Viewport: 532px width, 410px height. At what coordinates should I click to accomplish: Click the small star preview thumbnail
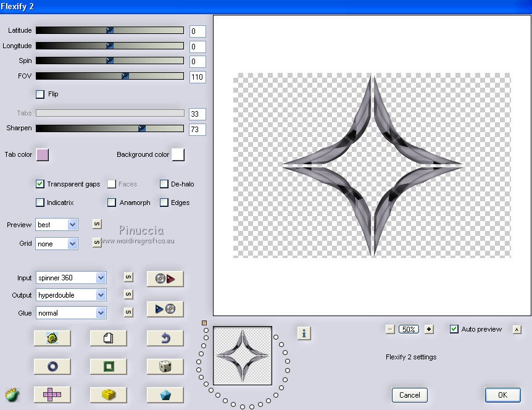click(243, 356)
